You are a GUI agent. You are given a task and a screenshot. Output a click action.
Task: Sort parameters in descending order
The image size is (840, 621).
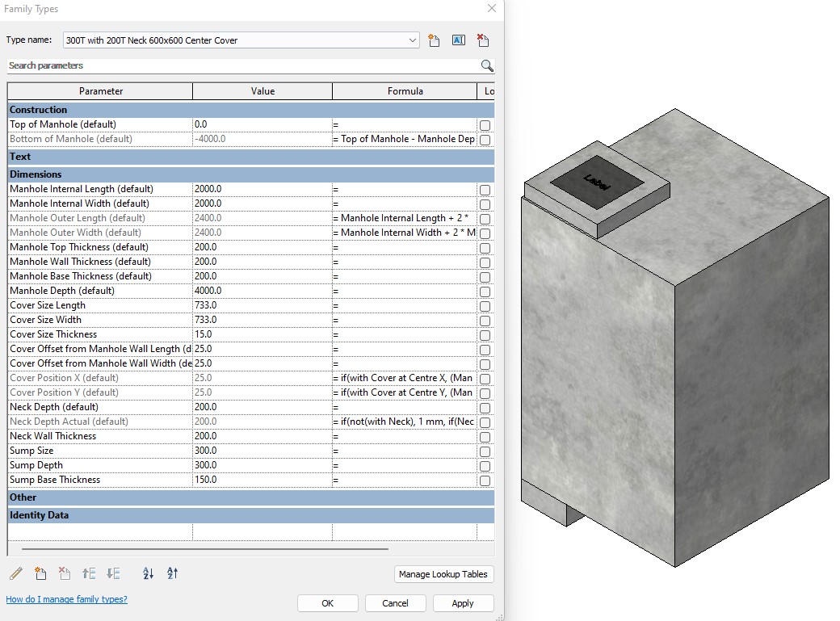coord(172,573)
